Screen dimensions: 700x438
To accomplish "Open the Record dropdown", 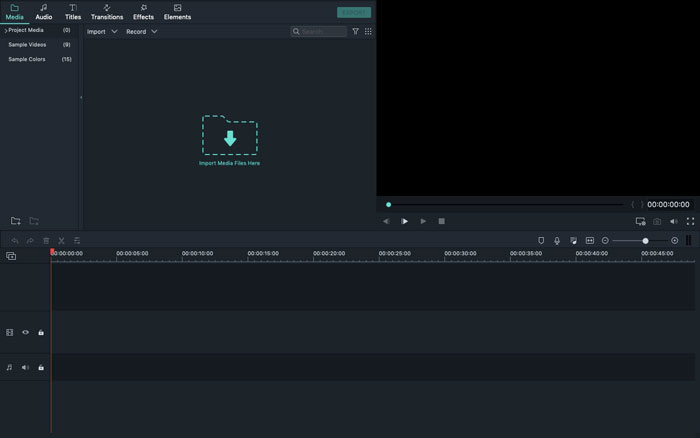I will coord(142,32).
